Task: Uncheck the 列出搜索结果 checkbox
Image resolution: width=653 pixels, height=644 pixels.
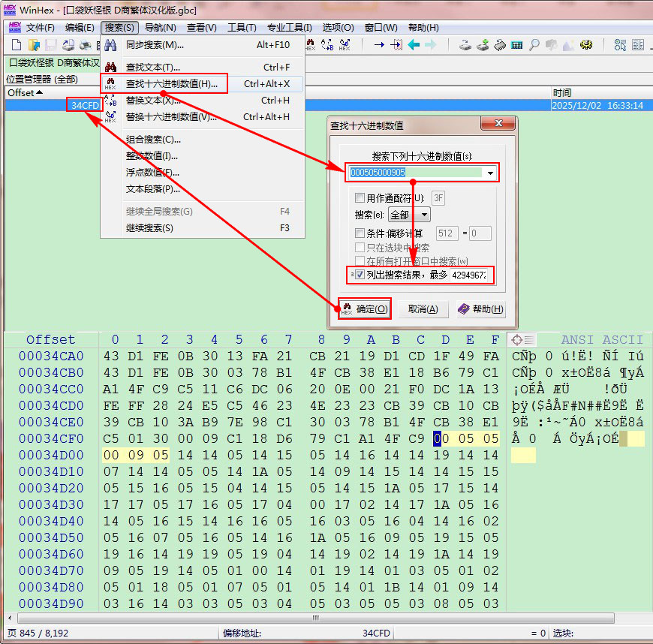Action: coord(360,275)
